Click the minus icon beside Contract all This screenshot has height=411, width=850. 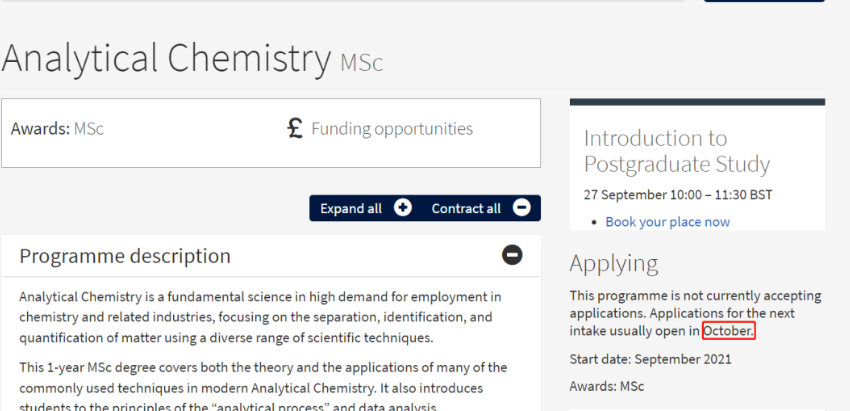[x=522, y=208]
